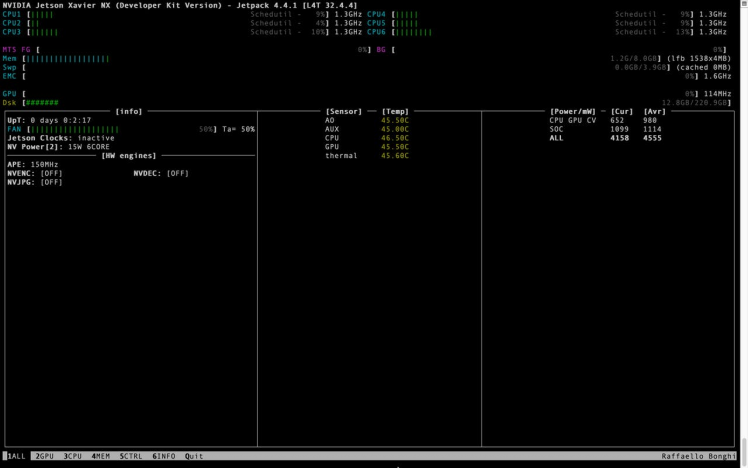This screenshot has width=748, height=468.
Task: Click the Raffaello Bonghi author label
Action: (x=699, y=456)
